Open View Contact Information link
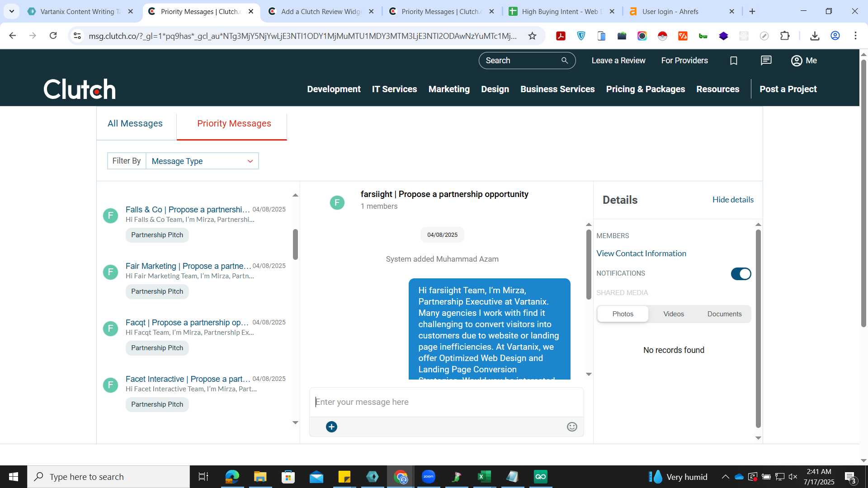 pos(641,253)
